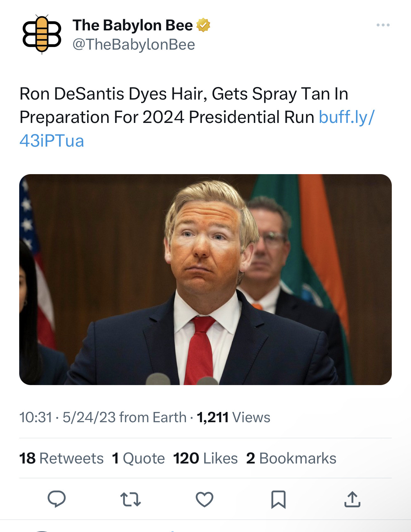The height and width of the screenshot is (532, 411).
Task: Tap the tweet headline text
Action: point(184,105)
